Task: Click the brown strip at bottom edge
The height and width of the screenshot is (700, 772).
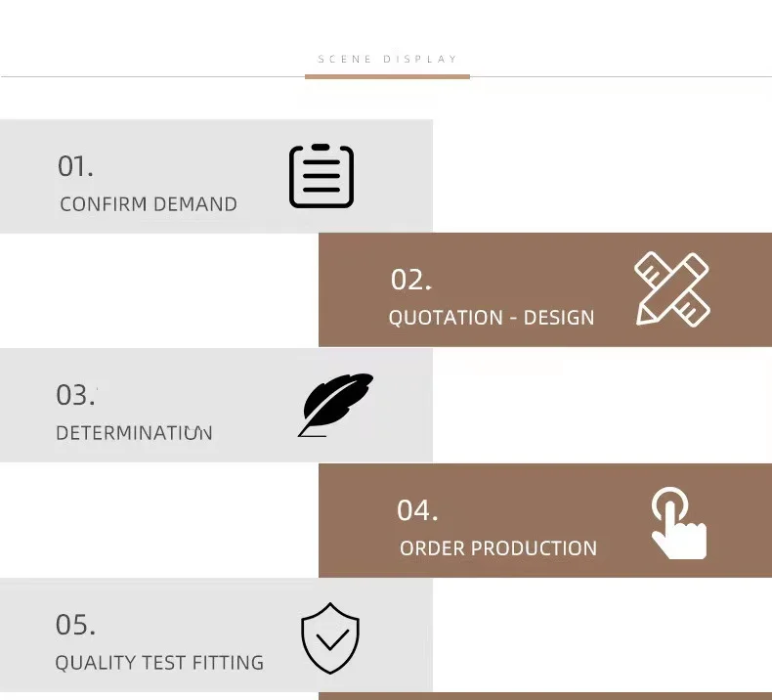Action: point(544,696)
